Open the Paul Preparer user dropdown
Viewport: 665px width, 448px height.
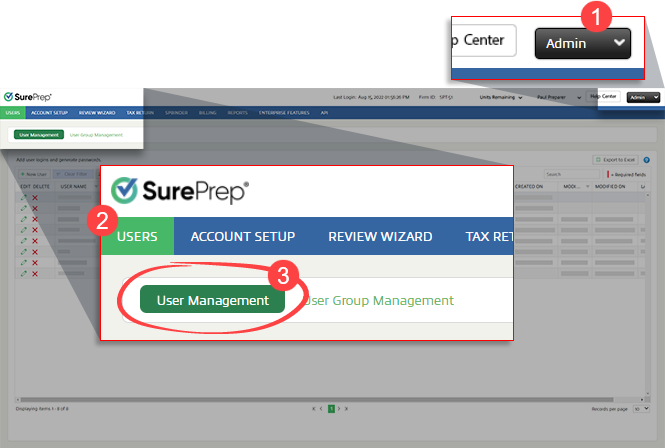point(559,97)
